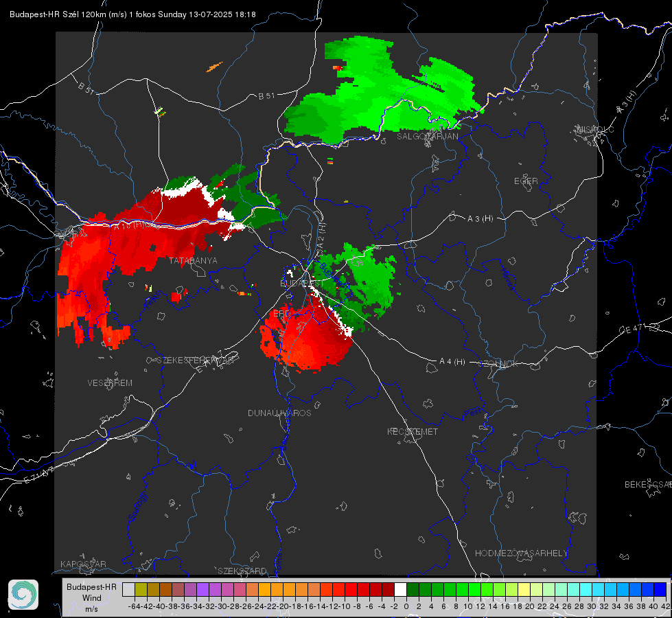The height and width of the screenshot is (618, 672).
Task: Pick the dark green swatch between 0 and 2
Action: [413, 589]
